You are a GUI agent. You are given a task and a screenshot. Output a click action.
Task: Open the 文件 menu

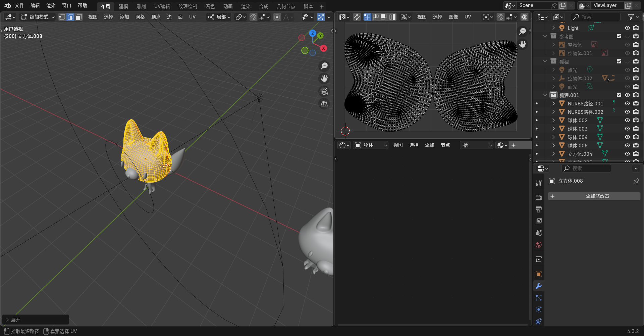click(19, 6)
